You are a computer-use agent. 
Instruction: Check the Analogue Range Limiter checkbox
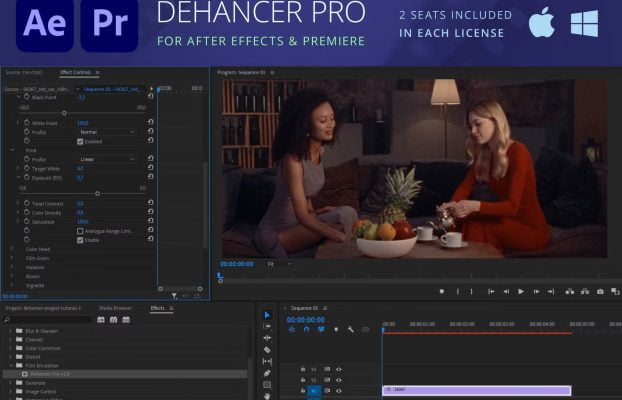(80, 231)
